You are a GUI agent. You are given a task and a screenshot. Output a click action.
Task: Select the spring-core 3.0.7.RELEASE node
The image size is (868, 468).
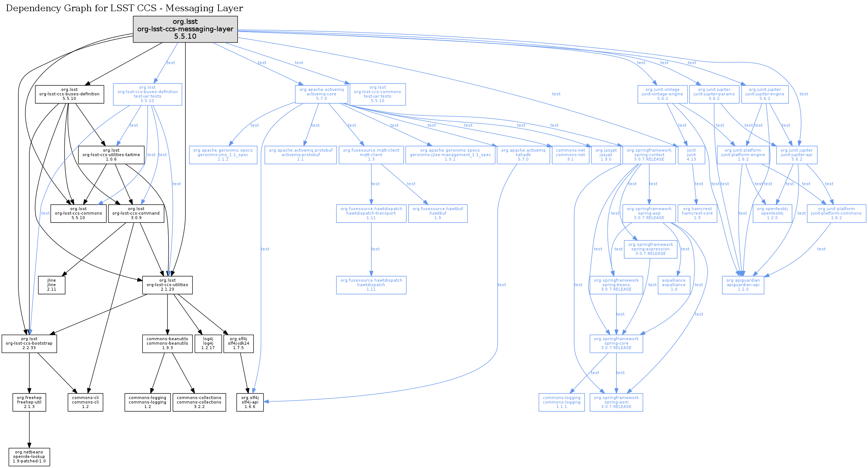click(616, 344)
